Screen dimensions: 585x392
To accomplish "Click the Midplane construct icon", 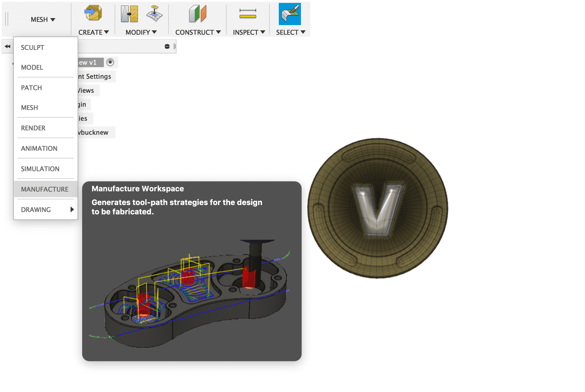I will 198,14.
